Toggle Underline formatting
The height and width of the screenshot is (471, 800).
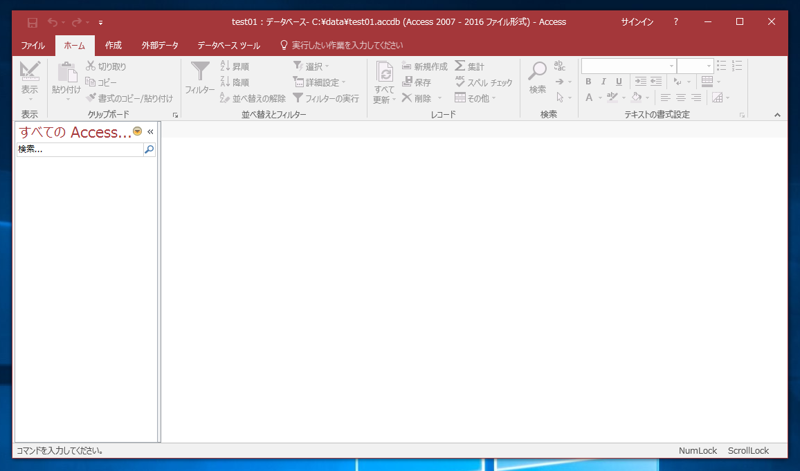click(619, 82)
